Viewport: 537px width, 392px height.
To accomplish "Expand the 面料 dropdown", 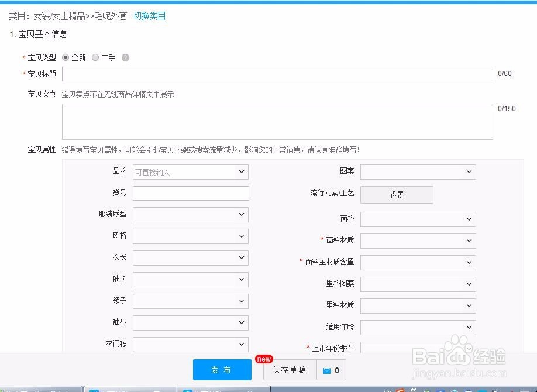I will [418, 219].
